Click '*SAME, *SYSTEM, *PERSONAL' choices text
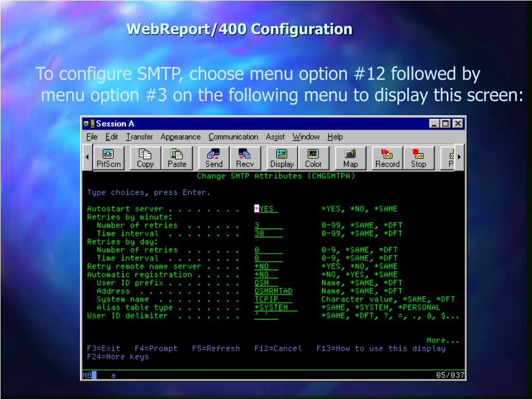532x399 pixels. [x=381, y=308]
